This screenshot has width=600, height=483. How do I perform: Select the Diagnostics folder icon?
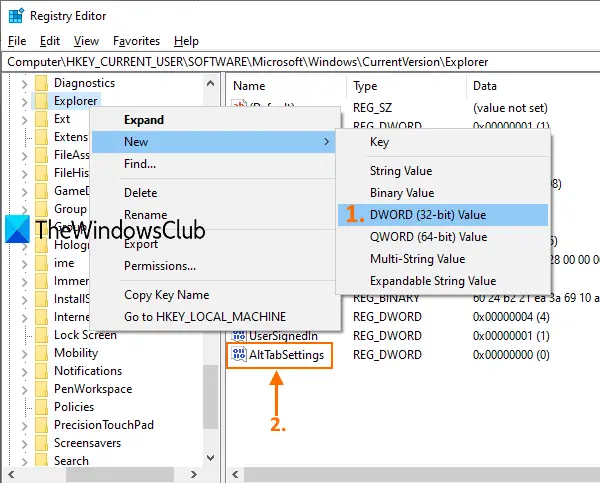tap(41, 83)
